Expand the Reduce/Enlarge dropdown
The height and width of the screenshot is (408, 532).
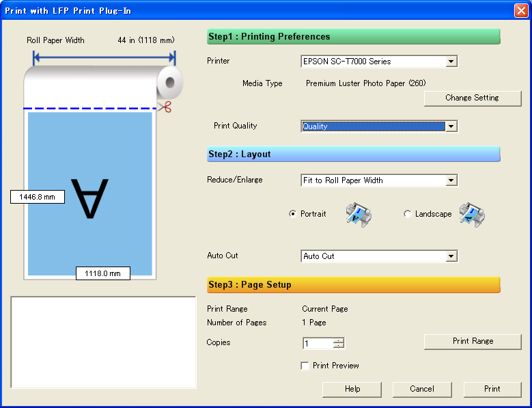[x=451, y=180]
